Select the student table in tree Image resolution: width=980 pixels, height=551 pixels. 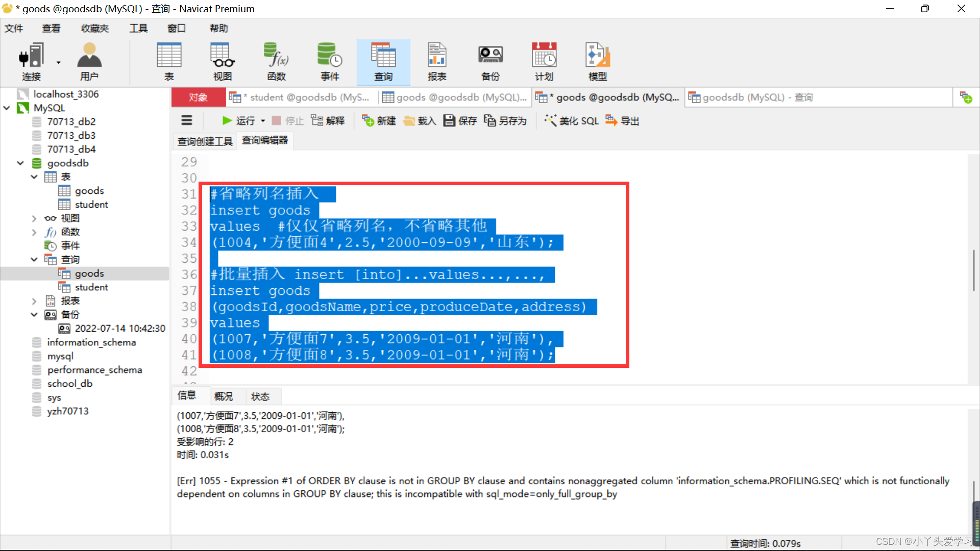pyautogui.click(x=91, y=204)
